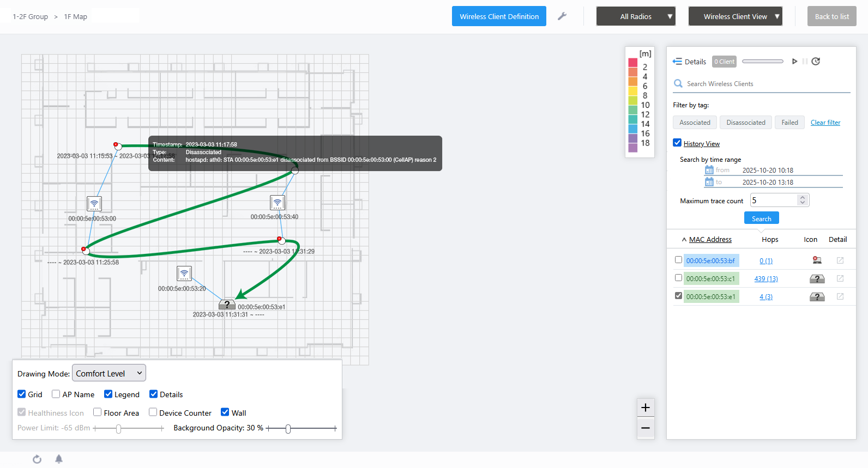Click trace point at 2023-03-03 11:25:58
This screenshot has width=868, height=468.
coord(85,250)
